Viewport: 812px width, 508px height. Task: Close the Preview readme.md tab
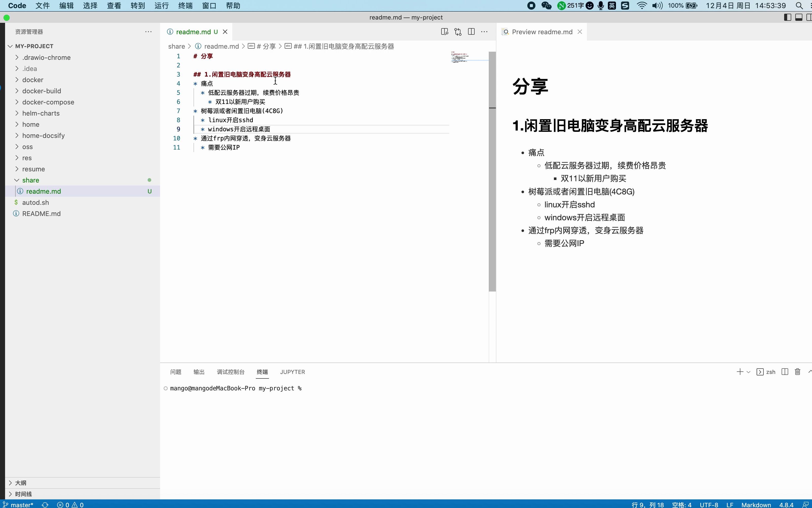(x=580, y=32)
